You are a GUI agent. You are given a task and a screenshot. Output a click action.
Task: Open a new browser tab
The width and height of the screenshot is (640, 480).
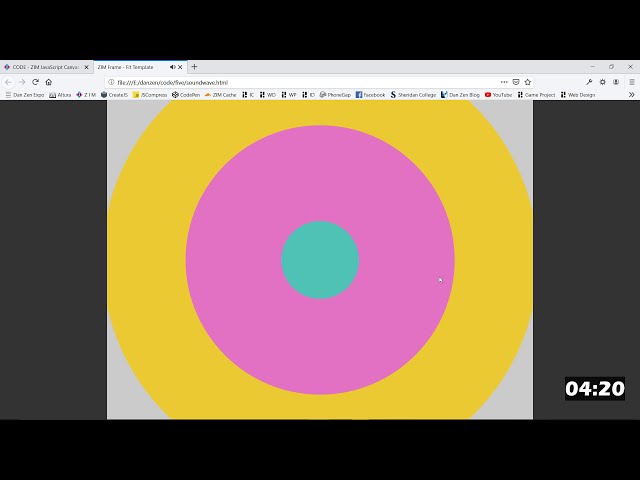(x=194, y=67)
